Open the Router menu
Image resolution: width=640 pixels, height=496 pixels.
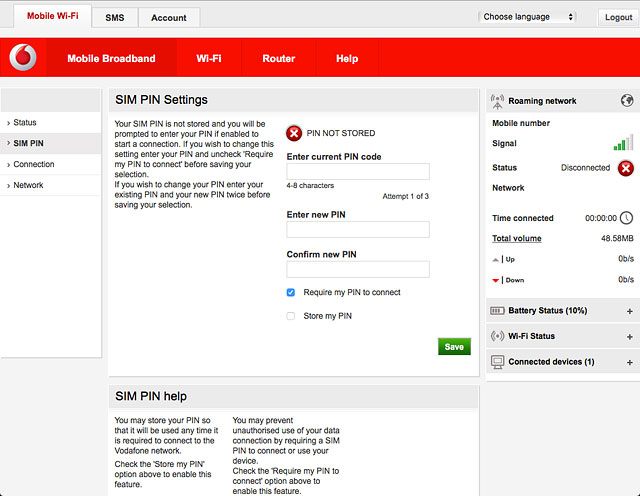[279, 58]
